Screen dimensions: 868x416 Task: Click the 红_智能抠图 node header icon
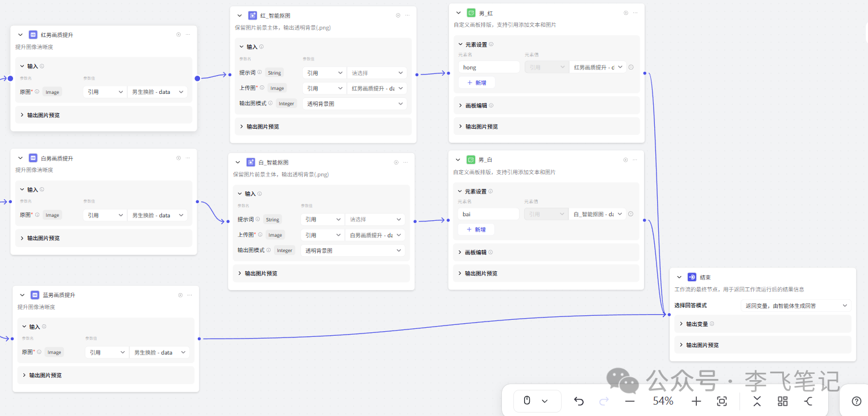252,15
